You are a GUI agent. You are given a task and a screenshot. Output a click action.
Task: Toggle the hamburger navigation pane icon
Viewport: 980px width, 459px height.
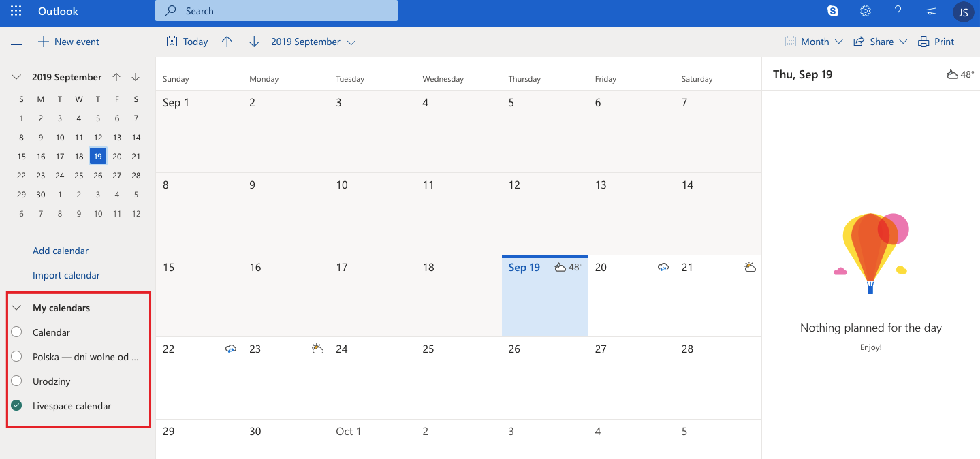(16, 42)
